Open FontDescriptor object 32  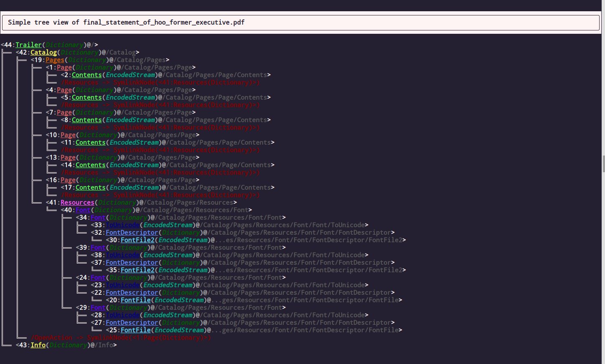coord(132,232)
